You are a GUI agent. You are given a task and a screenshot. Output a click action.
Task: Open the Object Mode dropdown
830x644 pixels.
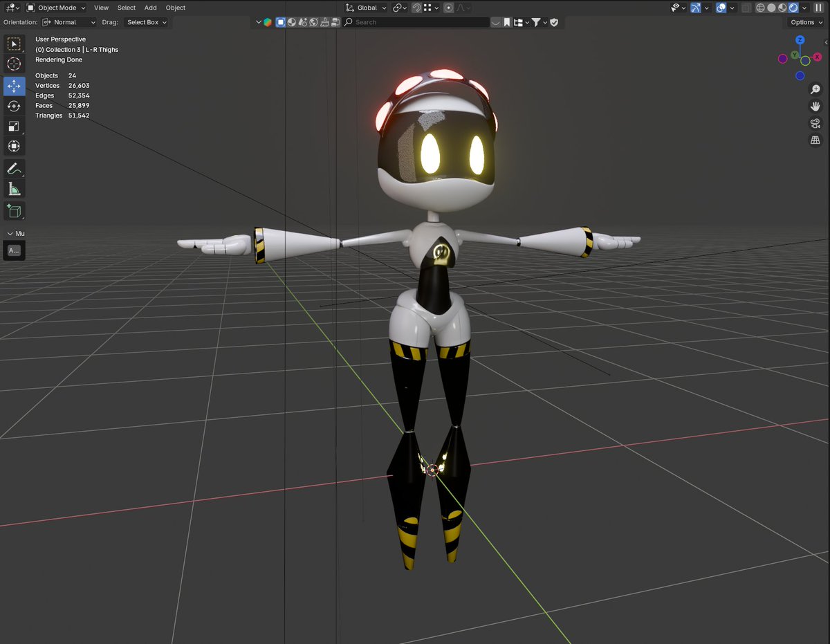point(56,8)
